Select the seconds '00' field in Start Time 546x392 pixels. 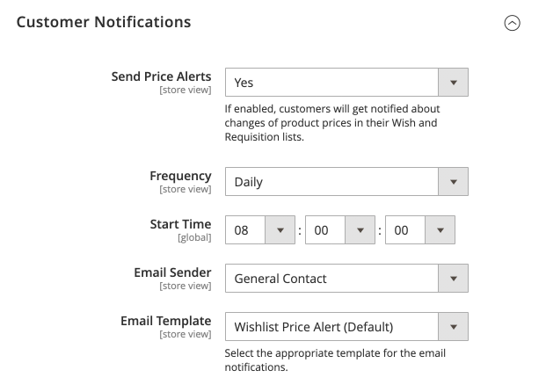[404, 230]
